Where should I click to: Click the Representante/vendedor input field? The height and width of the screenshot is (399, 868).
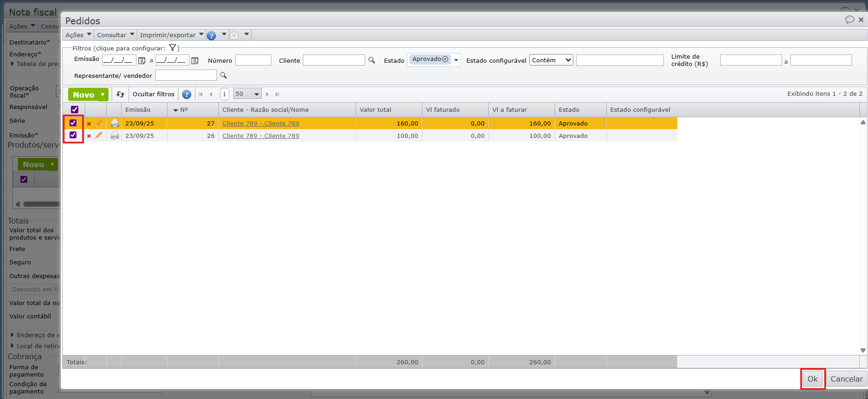click(186, 75)
